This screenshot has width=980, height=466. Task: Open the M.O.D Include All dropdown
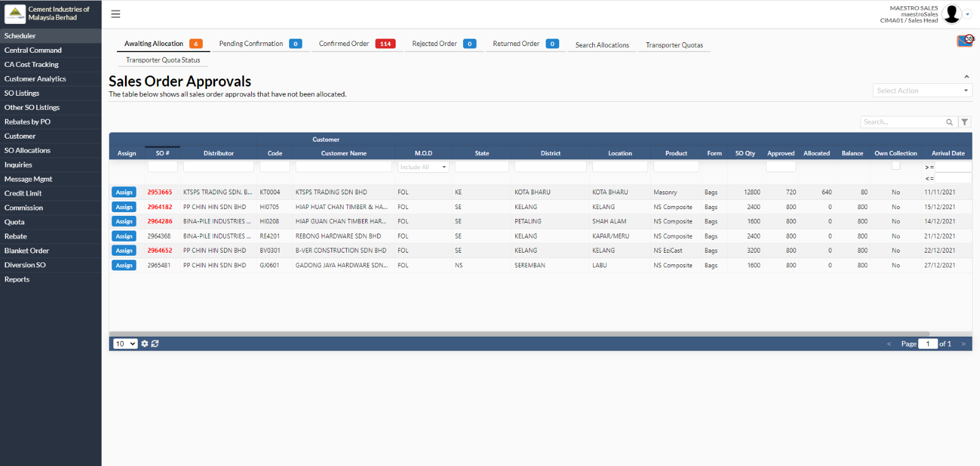click(424, 167)
